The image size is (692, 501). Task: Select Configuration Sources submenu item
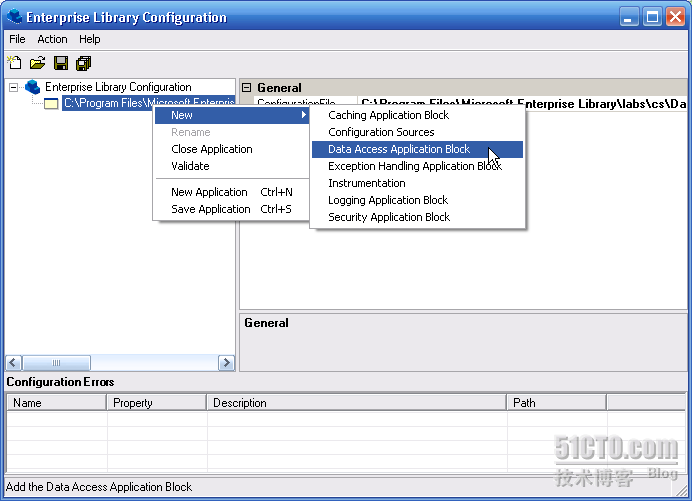tap(417, 132)
